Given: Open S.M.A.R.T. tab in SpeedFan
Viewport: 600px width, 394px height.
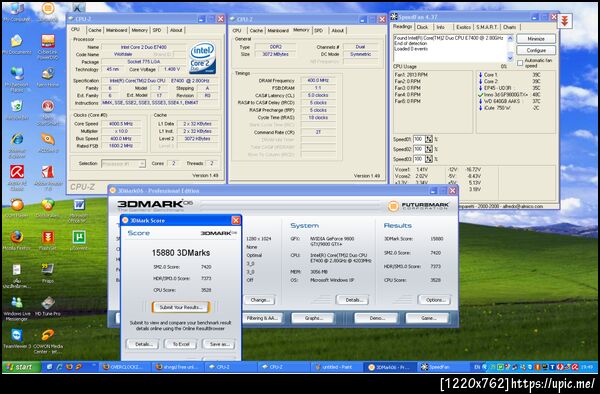Looking at the screenshot, I should click(x=486, y=27).
